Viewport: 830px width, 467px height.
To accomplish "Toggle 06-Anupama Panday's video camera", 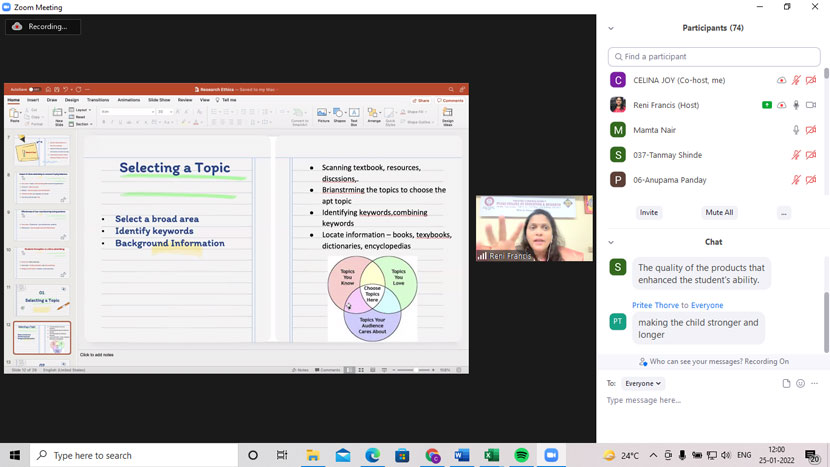I will [x=811, y=180].
